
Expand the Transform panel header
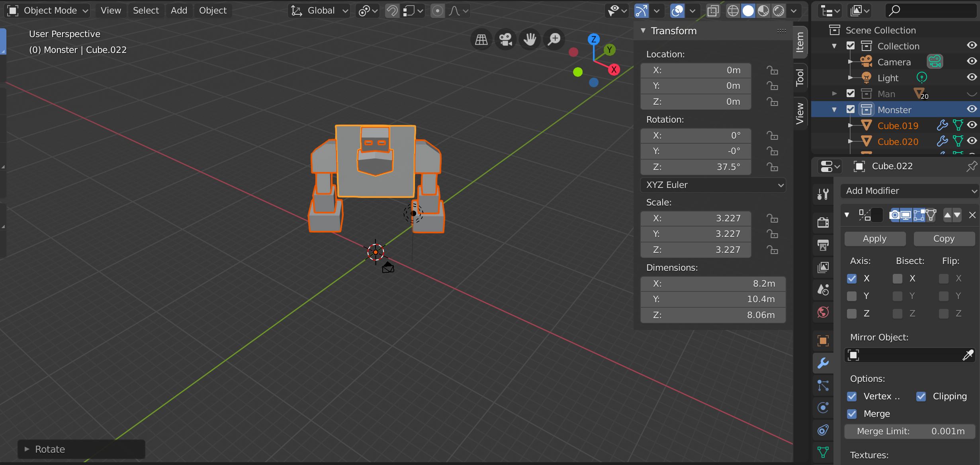(x=673, y=30)
